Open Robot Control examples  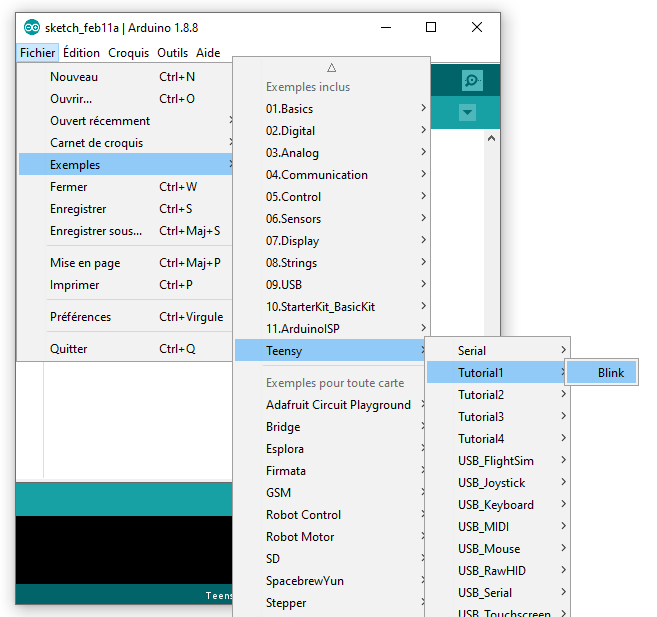[x=331, y=515]
